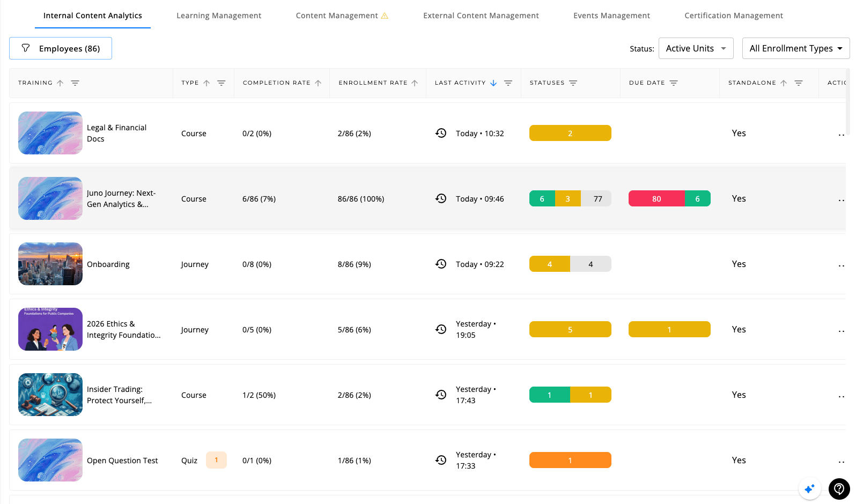Viewport: 856px width, 504px height.
Task: Click the Onboarding city skyline thumbnail
Action: pyautogui.click(x=50, y=264)
